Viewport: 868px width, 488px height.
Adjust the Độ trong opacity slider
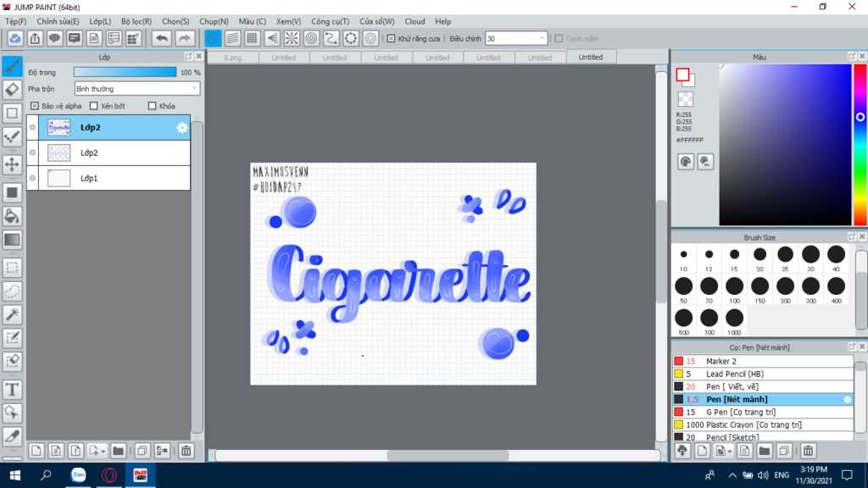pyautogui.click(x=125, y=72)
